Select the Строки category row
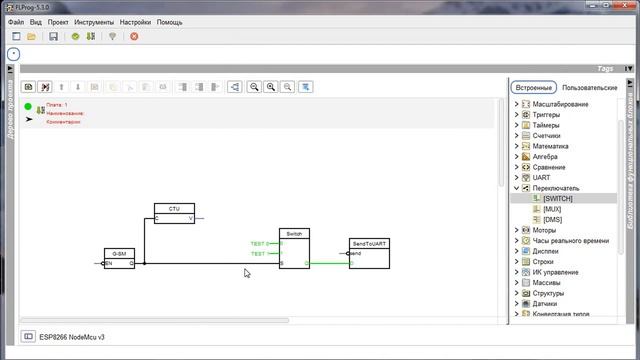 (564, 262)
